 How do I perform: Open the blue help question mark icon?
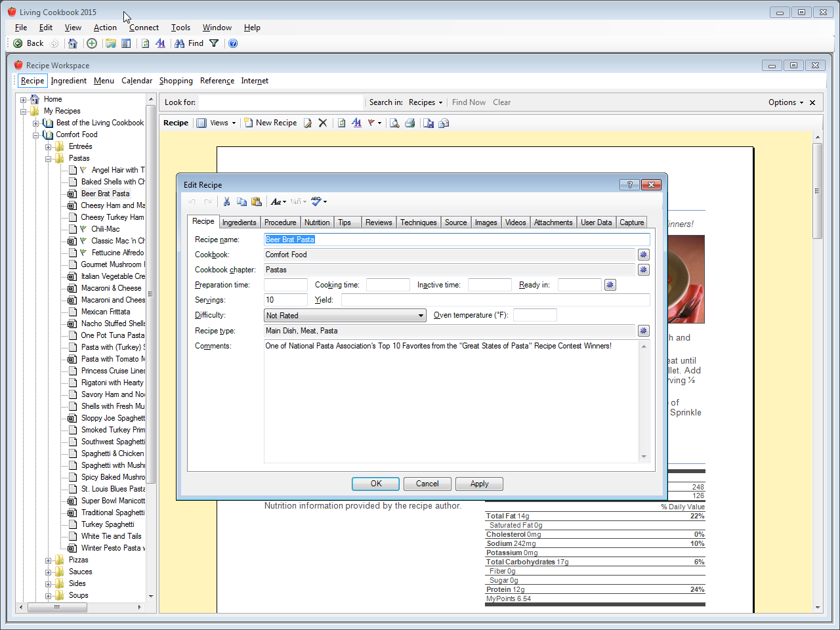[x=233, y=43]
